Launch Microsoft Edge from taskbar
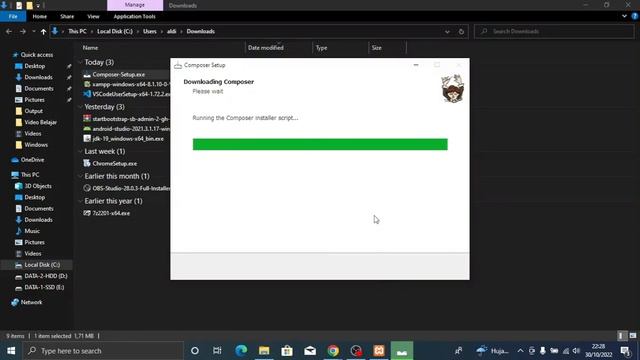 point(241,351)
